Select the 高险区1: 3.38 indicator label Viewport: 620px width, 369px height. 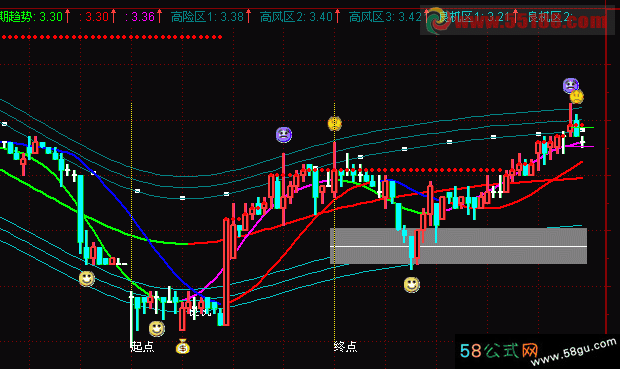[x=207, y=17]
